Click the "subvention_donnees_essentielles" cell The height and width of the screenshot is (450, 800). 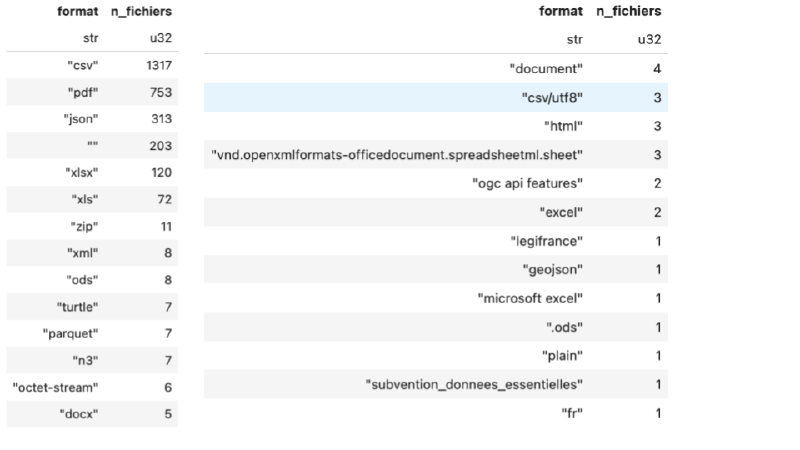click(x=474, y=385)
